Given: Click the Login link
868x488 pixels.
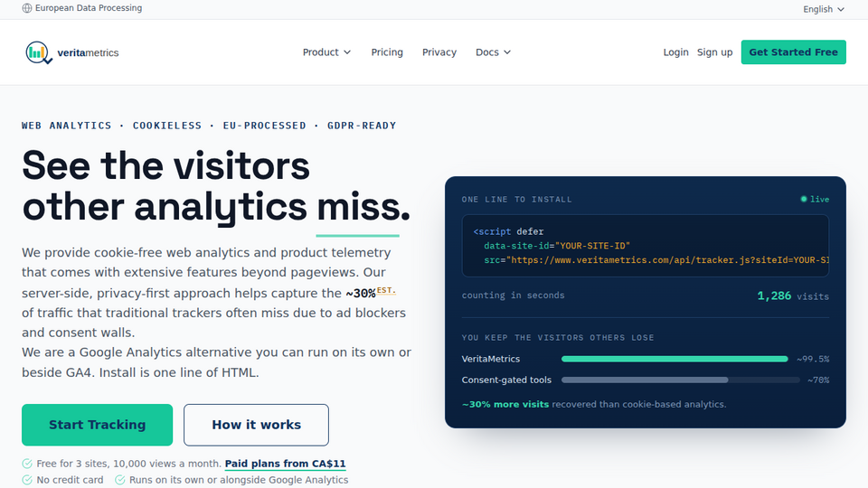Looking at the screenshot, I should [676, 52].
